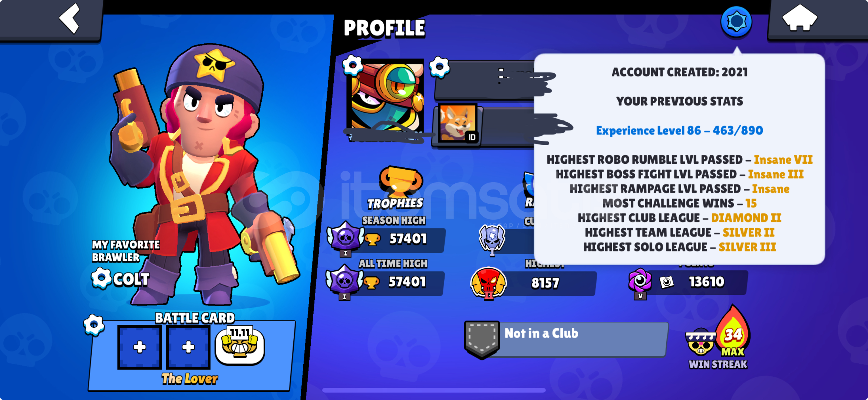Edit profile icon with the gear

tap(352, 66)
